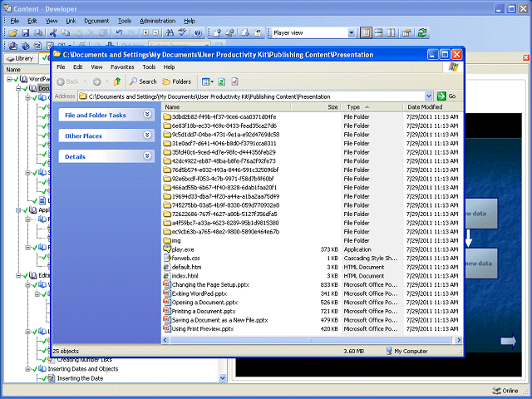Open the address bar dropdown arrow
The image size is (532, 399).
(x=429, y=96)
